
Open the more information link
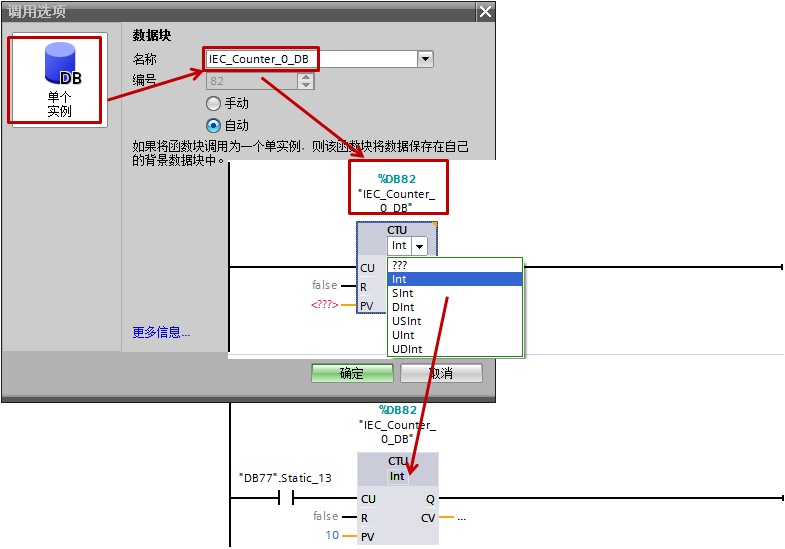pyautogui.click(x=161, y=332)
